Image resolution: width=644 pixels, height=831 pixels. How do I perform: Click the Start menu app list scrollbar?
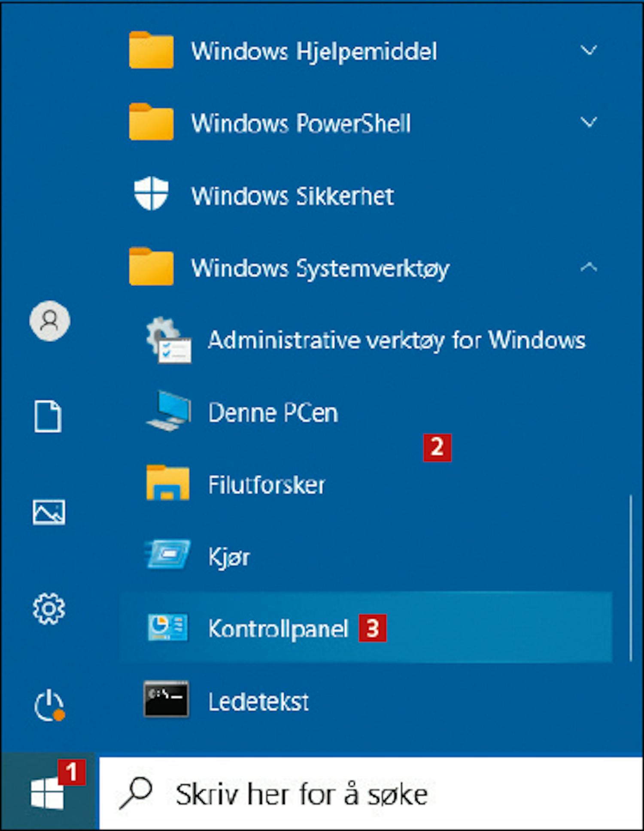(x=630, y=578)
